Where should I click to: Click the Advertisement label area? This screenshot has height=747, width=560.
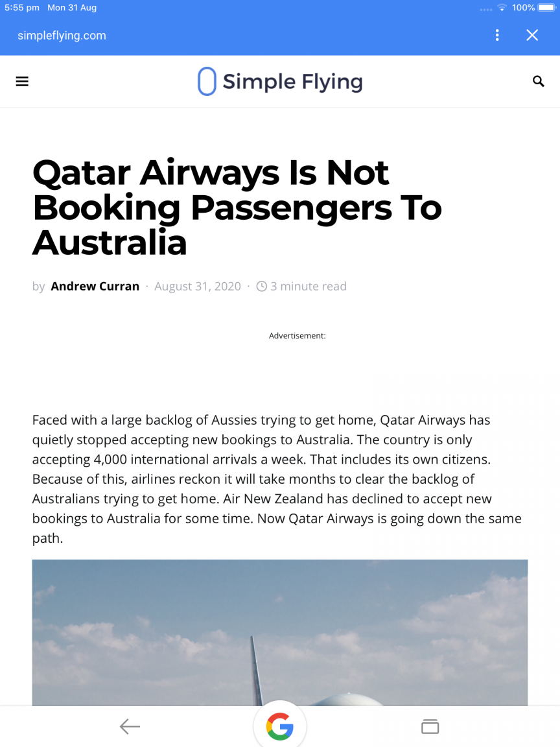click(x=297, y=336)
